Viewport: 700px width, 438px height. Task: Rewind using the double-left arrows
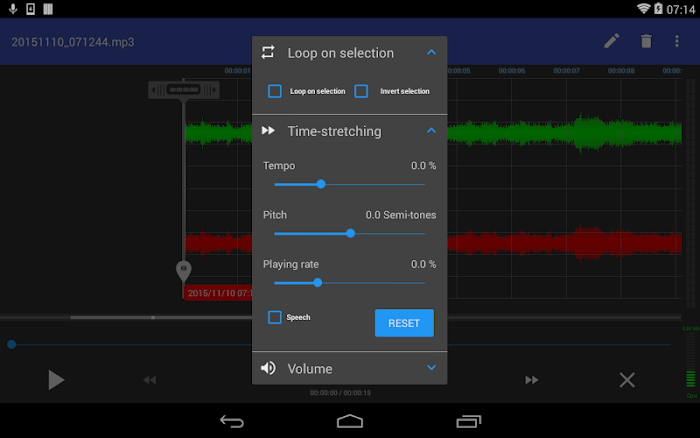coord(150,380)
